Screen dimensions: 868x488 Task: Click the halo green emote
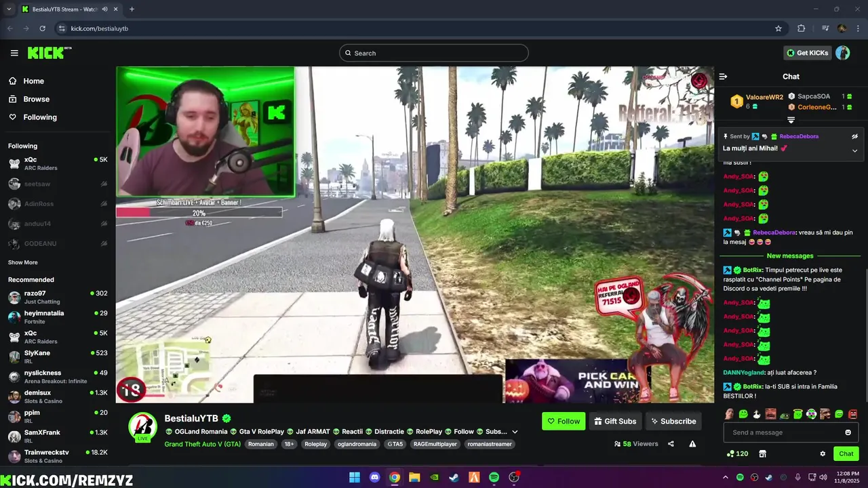pos(798,413)
